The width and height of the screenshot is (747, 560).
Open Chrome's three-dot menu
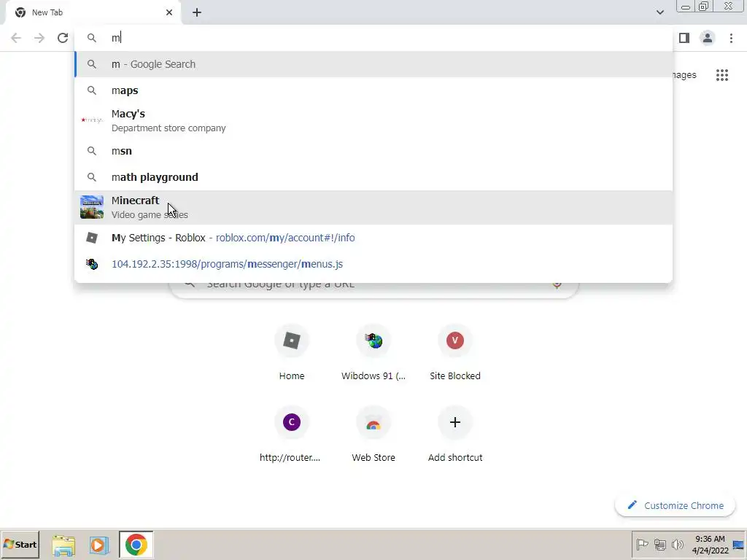tap(731, 38)
